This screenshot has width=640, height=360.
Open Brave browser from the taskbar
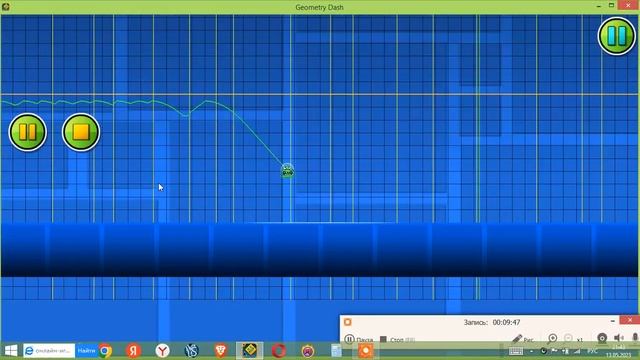pyautogui.click(x=221, y=351)
